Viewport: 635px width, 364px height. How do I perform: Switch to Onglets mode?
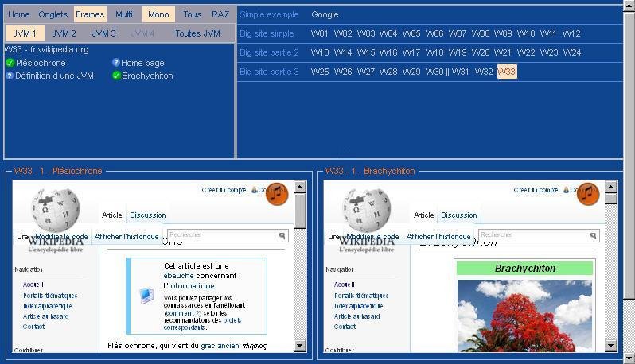53,14
